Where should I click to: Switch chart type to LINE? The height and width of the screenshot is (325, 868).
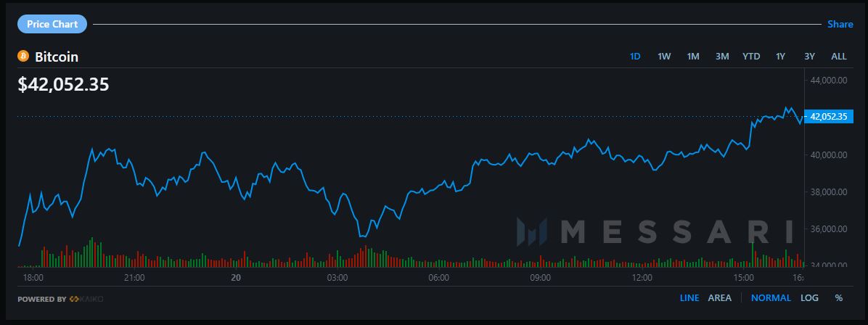point(689,298)
